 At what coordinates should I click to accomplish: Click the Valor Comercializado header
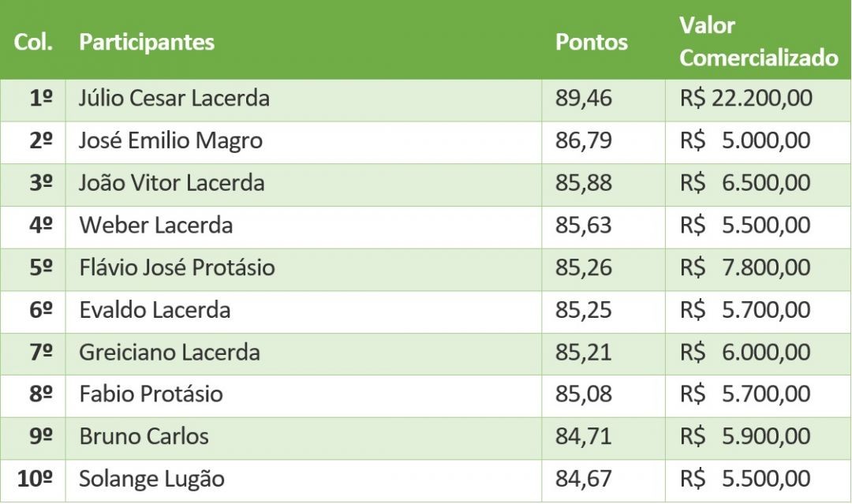tap(759, 41)
